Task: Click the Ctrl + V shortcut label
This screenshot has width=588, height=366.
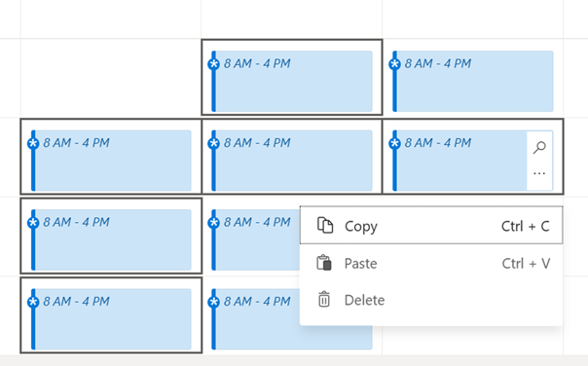Action: click(x=526, y=263)
